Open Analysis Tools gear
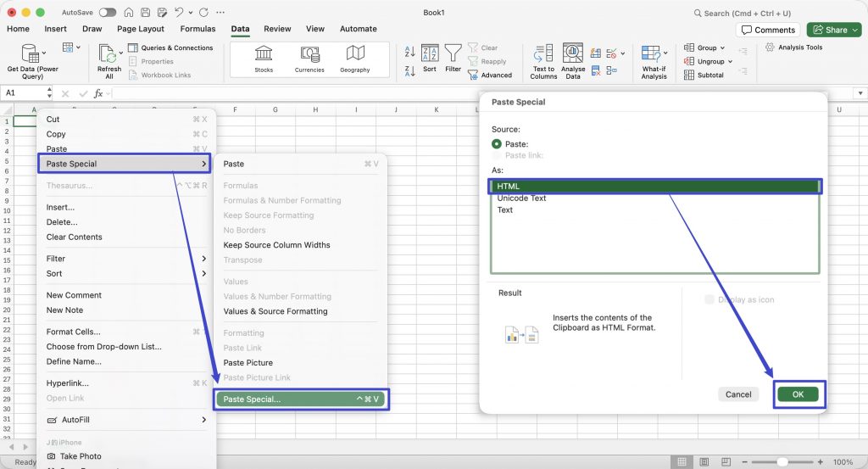The width and height of the screenshot is (868, 469). 770,47
